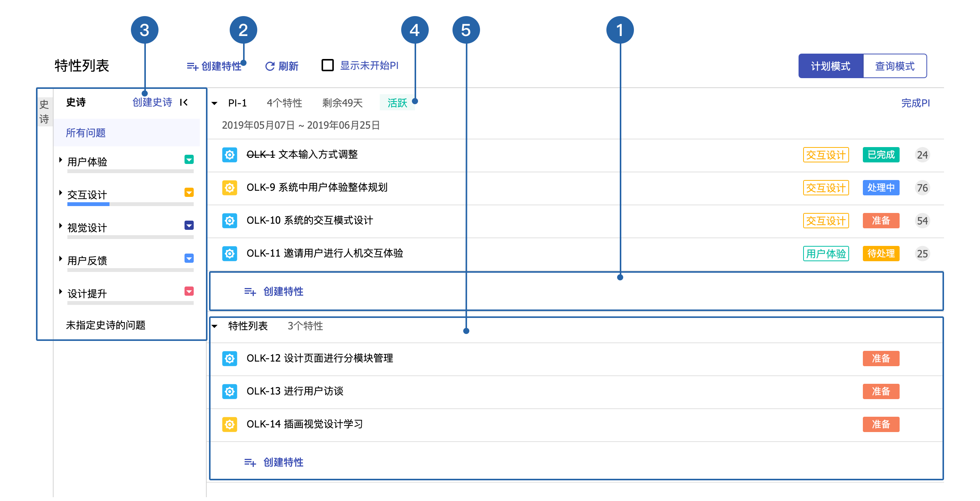The image size is (980, 501).
Task: Click the create-feature icon in the top toolbar
Action: pyautogui.click(x=192, y=67)
